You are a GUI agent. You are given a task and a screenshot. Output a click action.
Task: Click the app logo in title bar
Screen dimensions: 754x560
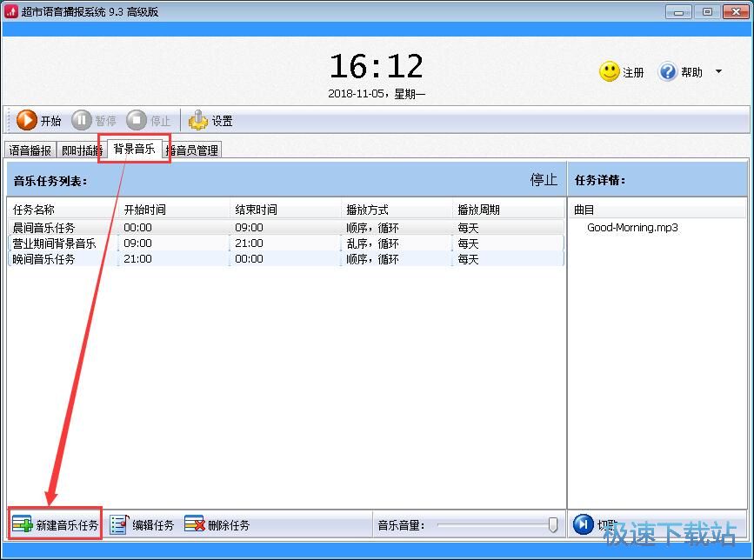click(10, 11)
